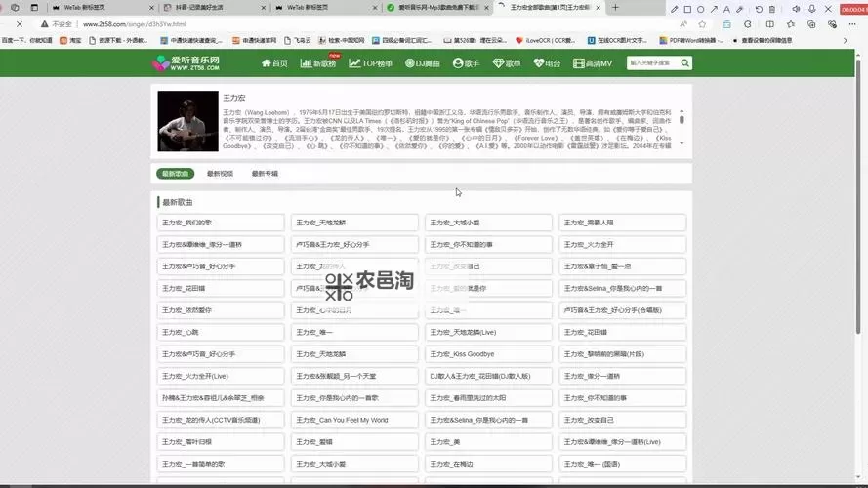This screenshot has height=488, width=868.
Task: Click the 不安全 not-secure warning icon
Action: tap(44, 24)
